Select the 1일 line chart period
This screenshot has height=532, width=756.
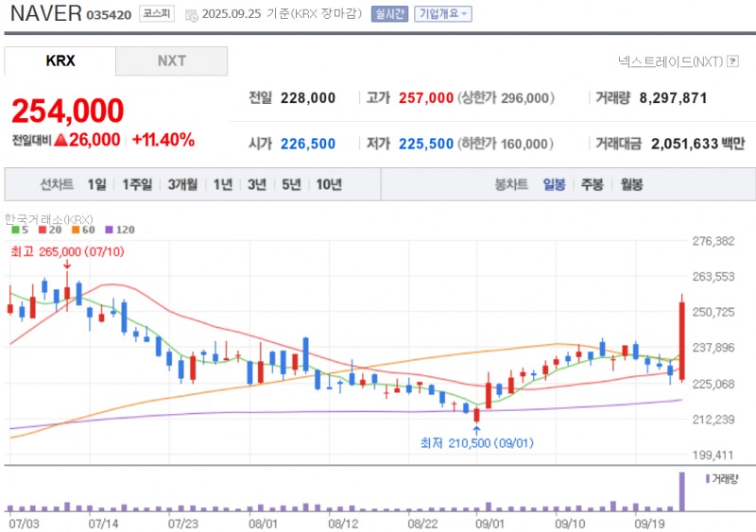tap(96, 184)
